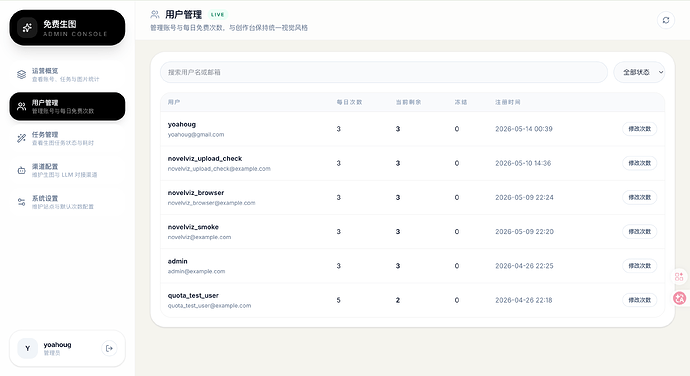Viewport: 690px width, 376px height.
Task: Click the date 2026-05-09 22:20
Action: [524, 232]
